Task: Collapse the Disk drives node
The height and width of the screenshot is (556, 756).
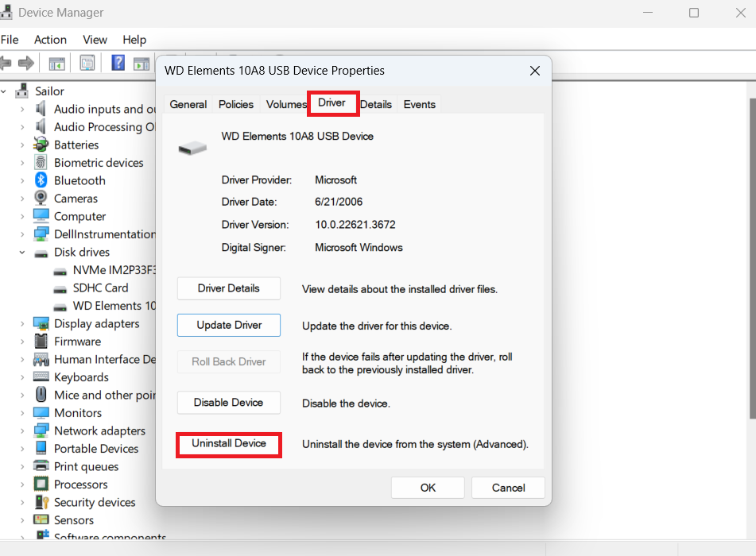Action: [x=22, y=252]
